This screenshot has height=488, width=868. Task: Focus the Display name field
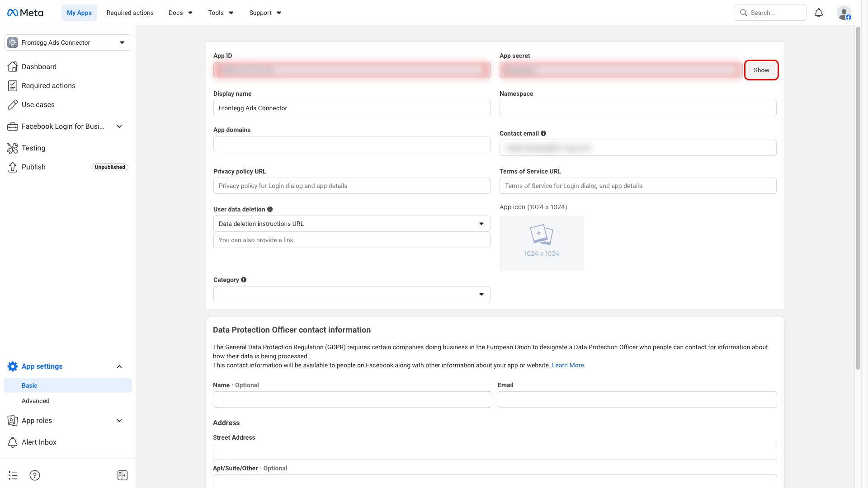point(352,108)
